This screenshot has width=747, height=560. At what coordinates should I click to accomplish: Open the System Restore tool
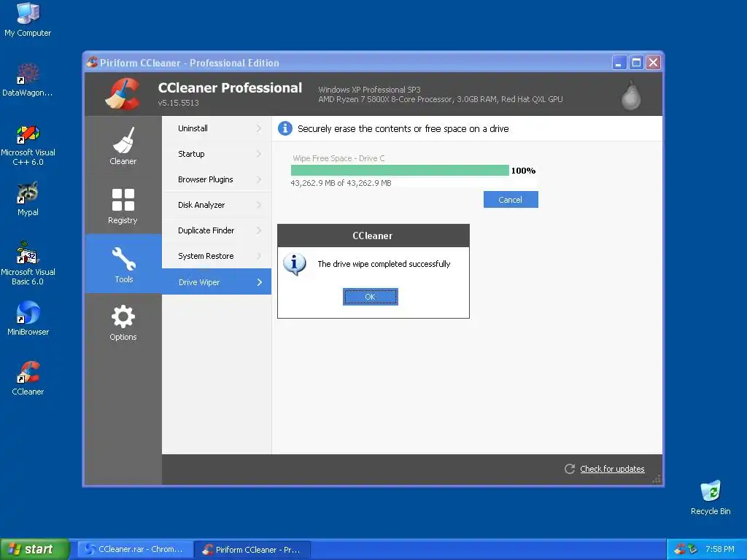click(217, 256)
